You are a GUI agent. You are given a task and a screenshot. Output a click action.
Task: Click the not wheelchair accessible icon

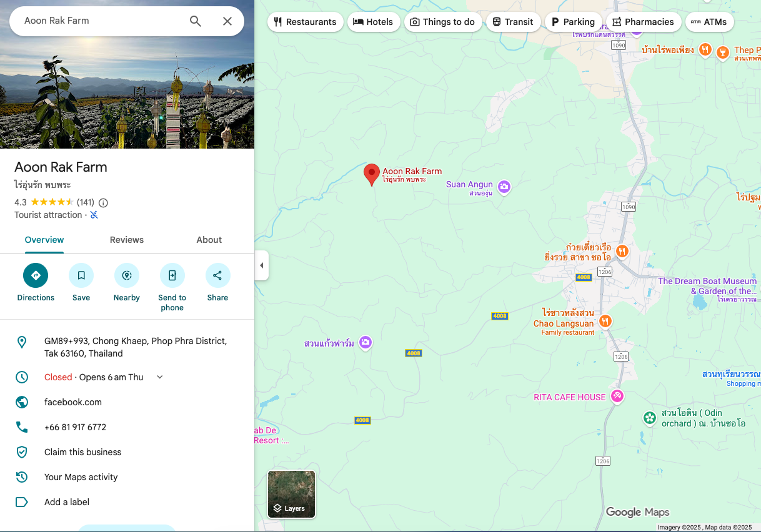(94, 215)
